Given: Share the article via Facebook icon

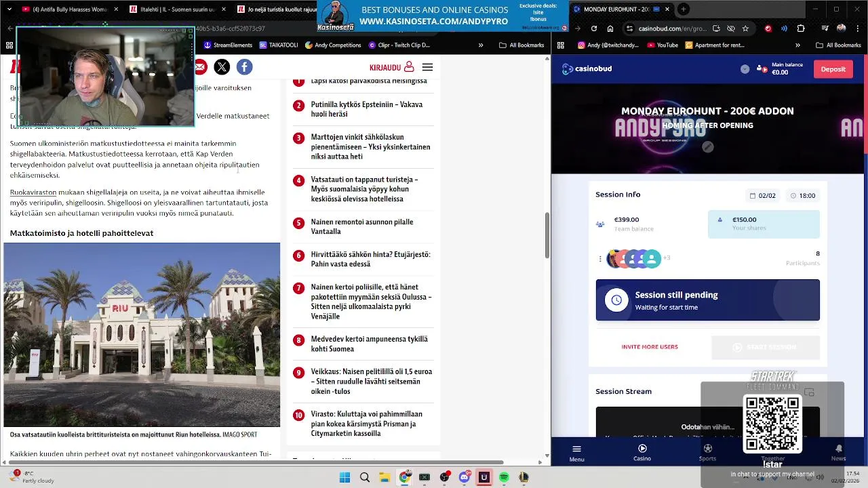Looking at the screenshot, I should [244, 66].
